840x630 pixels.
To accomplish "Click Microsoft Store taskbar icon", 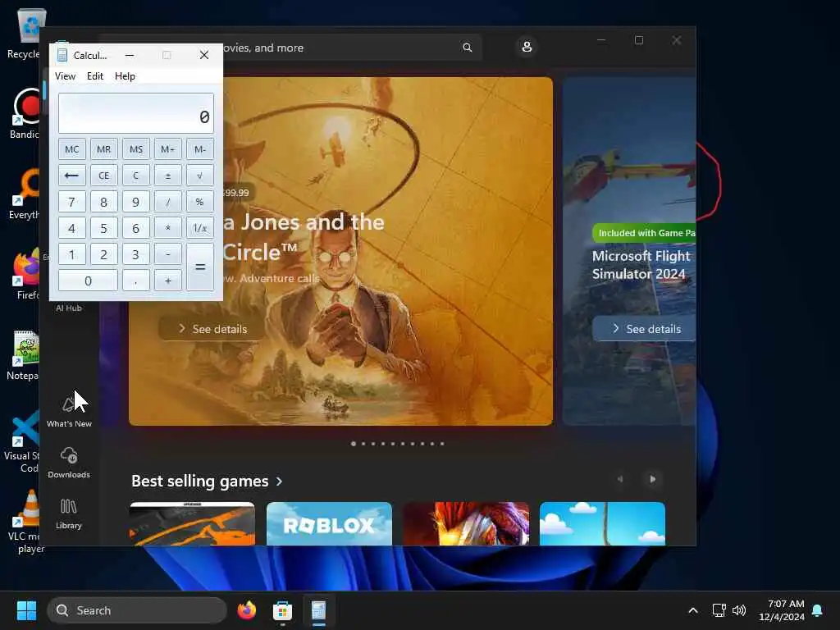I will [x=282, y=610].
